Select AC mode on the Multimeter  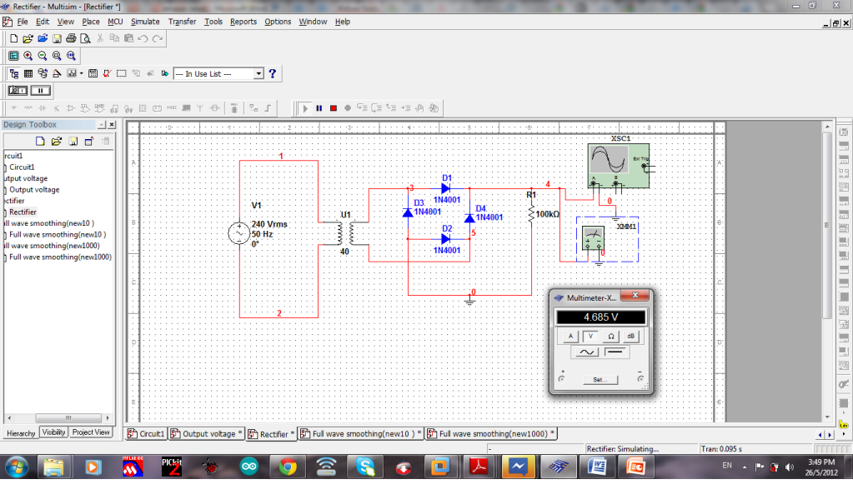click(587, 352)
